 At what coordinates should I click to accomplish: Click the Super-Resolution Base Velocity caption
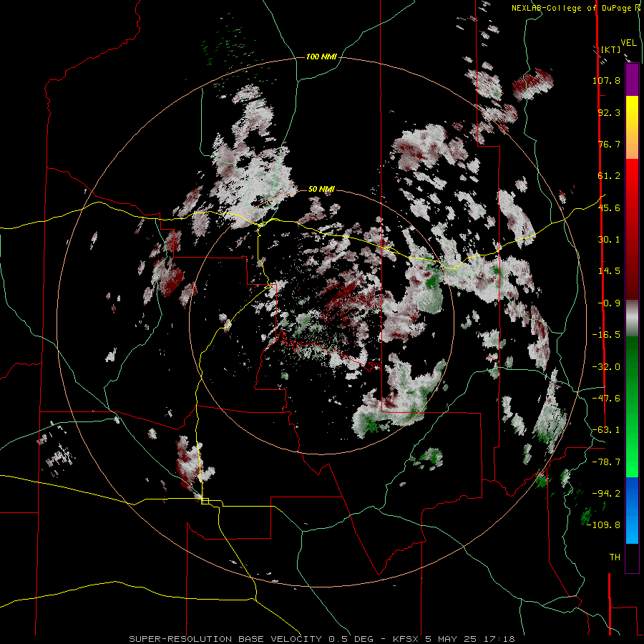coord(321,639)
